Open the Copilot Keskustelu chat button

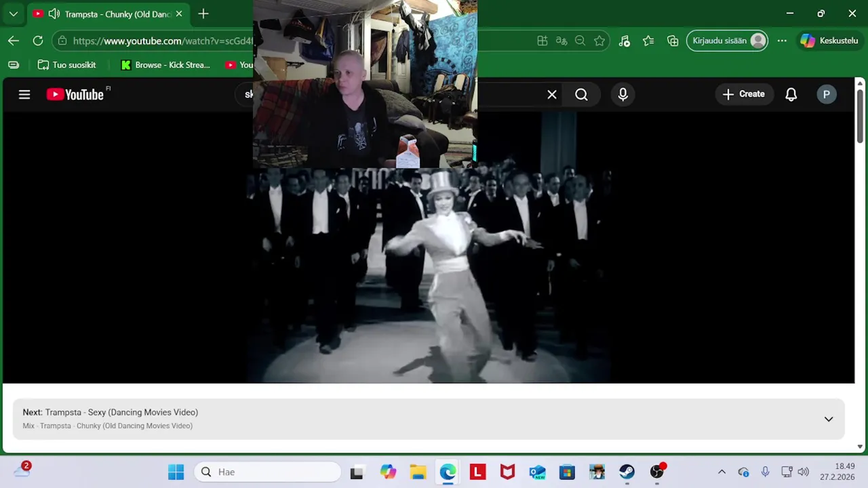tap(829, 41)
